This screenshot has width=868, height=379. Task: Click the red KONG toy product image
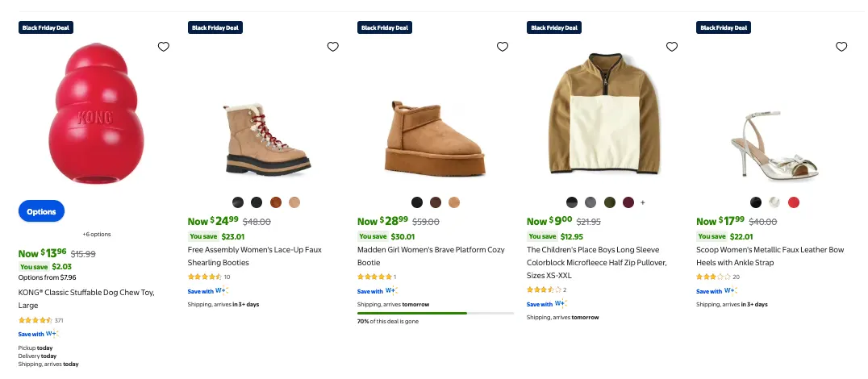point(88,107)
